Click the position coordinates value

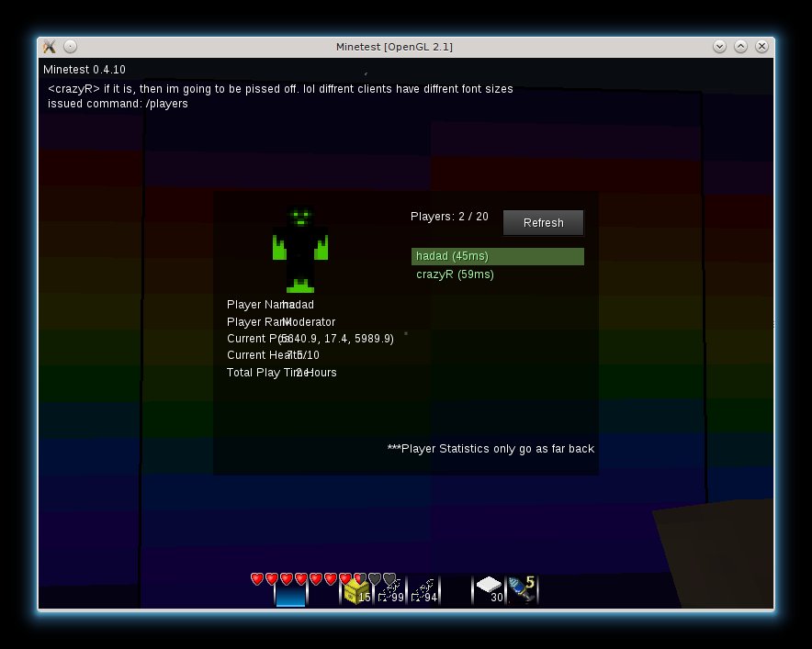[335, 339]
